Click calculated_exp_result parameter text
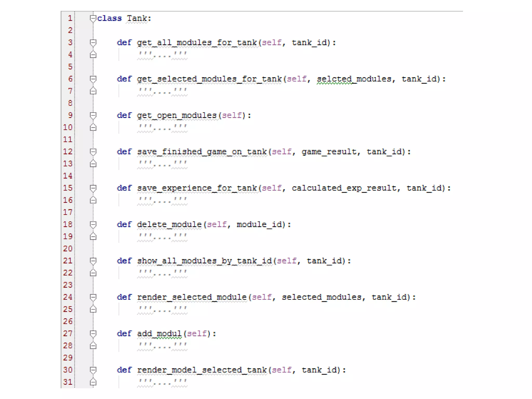 pos(344,188)
